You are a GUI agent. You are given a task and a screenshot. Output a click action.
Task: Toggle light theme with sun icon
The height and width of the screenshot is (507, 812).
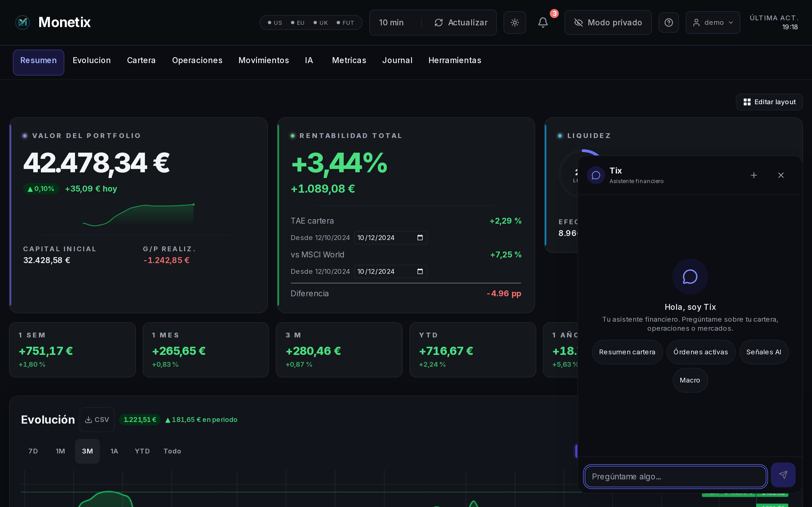(514, 23)
